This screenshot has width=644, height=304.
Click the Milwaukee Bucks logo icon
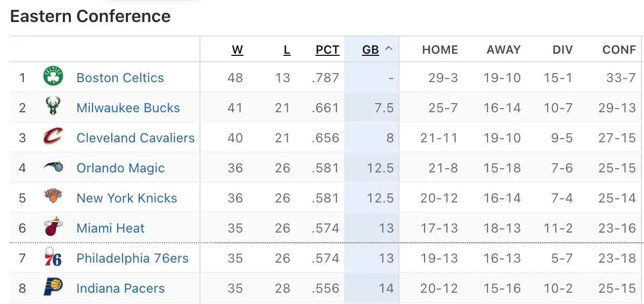[x=53, y=107]
